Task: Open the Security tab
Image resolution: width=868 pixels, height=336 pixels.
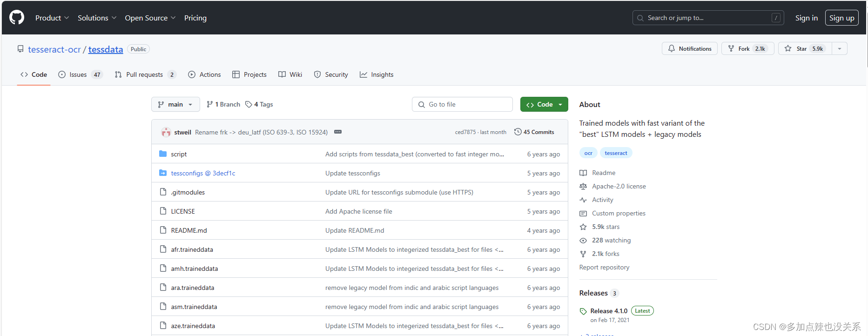Action: pos(331,74)
